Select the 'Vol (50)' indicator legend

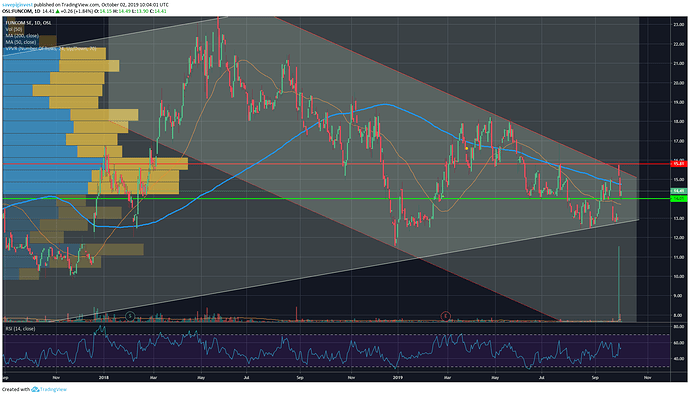coord(14,29)
